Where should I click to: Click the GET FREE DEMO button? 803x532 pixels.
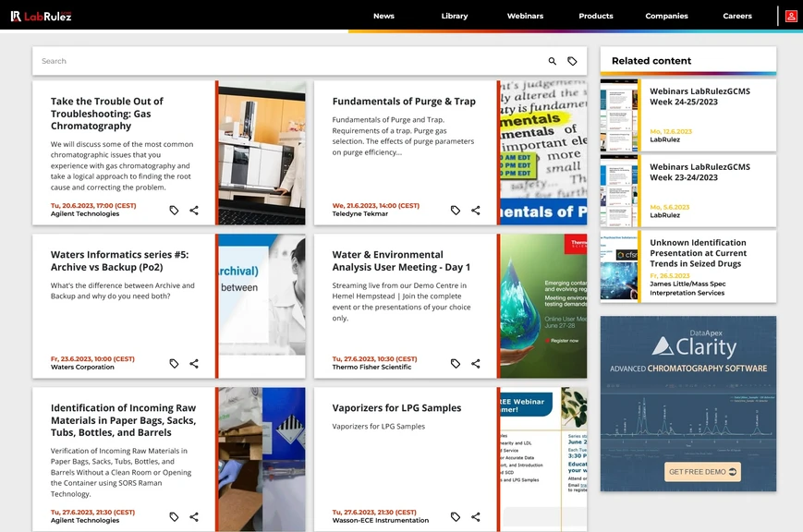[702, 472]
